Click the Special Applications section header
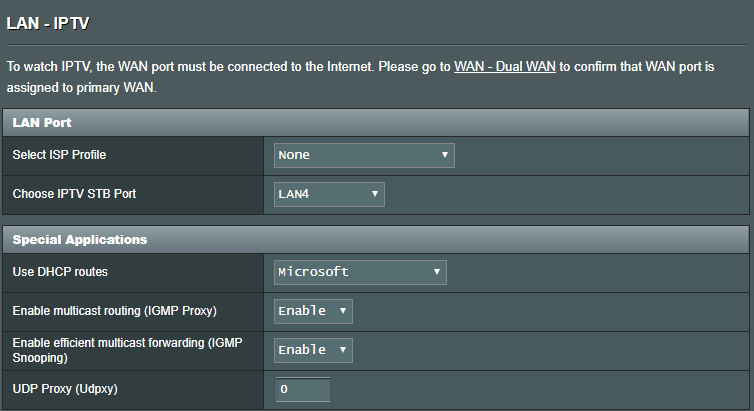Screen dimensions: 754x411 point(80,239)
